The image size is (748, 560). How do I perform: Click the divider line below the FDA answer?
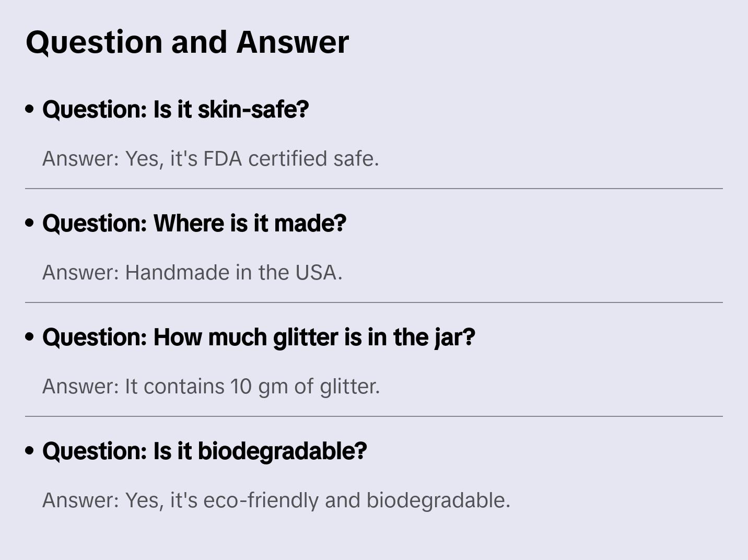pos(374,189)
